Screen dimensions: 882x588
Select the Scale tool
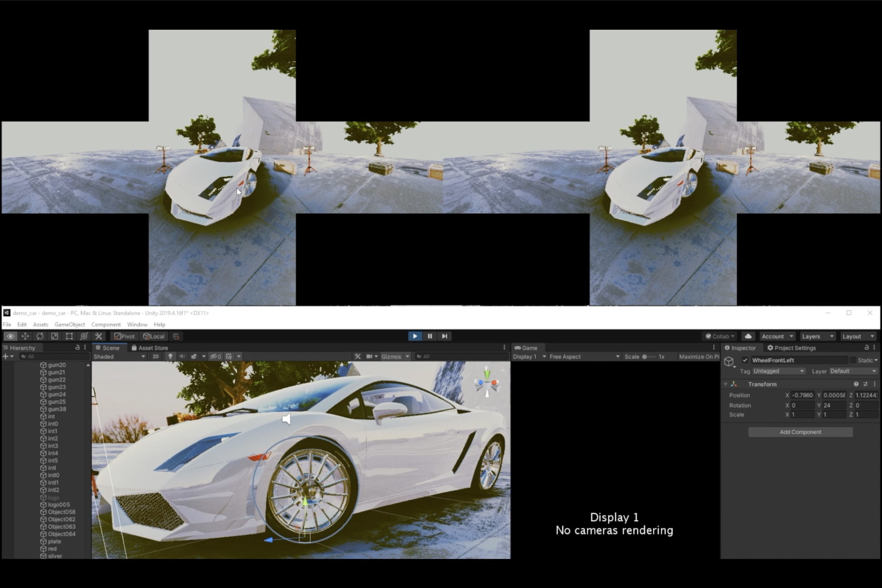pos(54,336)
